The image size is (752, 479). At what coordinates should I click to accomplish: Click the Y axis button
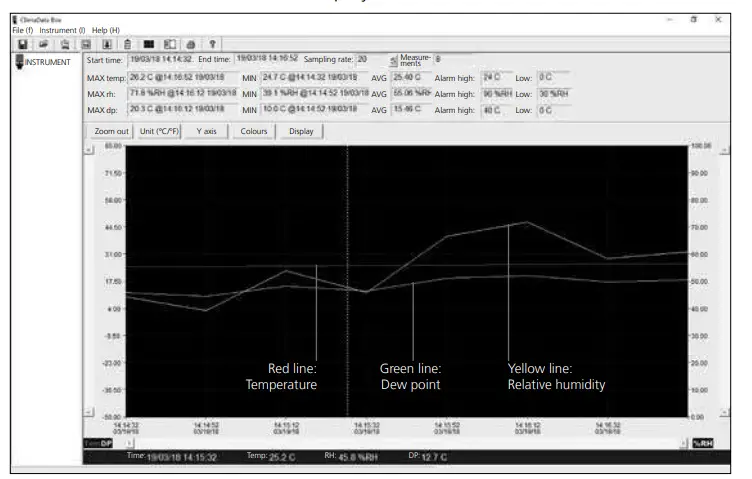(206, 131)
